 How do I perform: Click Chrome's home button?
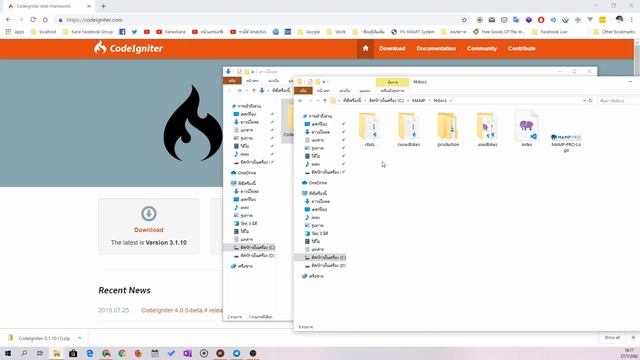45,20
